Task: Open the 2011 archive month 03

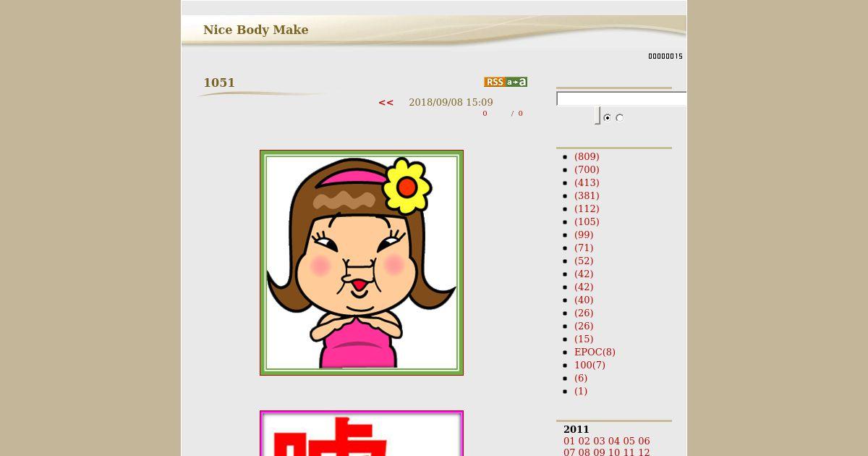Action: point(599,441)
